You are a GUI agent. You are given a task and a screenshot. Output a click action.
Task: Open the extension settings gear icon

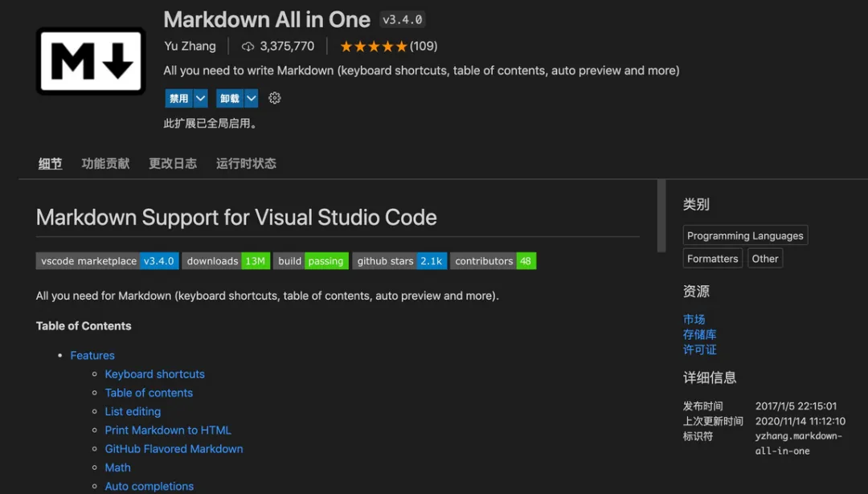pos(275,98)
